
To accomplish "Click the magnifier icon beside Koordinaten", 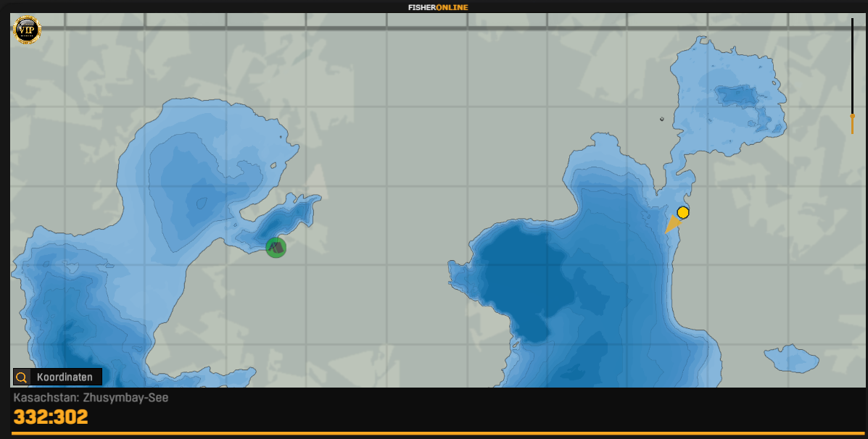I will (x=22, y=377).
